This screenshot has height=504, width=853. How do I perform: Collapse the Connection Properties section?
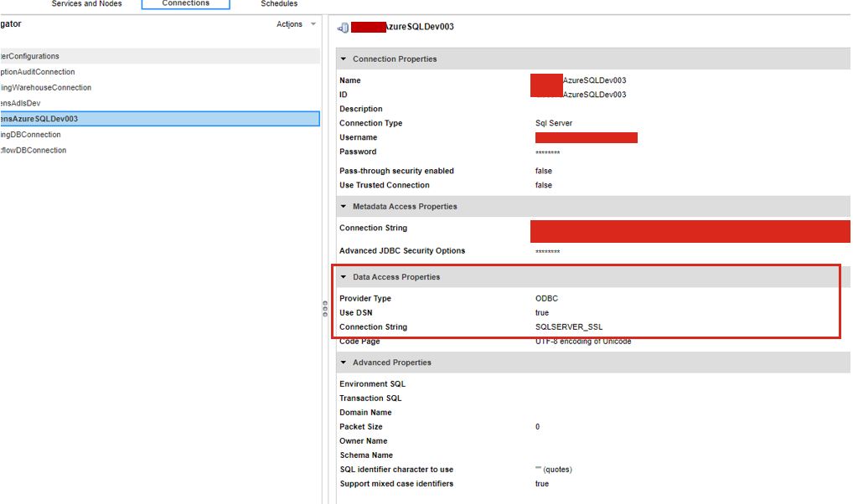344,59
